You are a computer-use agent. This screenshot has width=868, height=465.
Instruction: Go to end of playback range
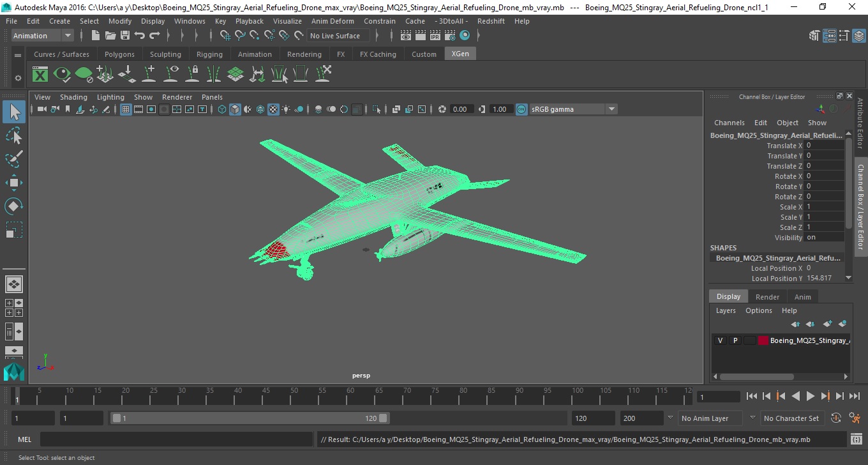[x=853, y=396]
